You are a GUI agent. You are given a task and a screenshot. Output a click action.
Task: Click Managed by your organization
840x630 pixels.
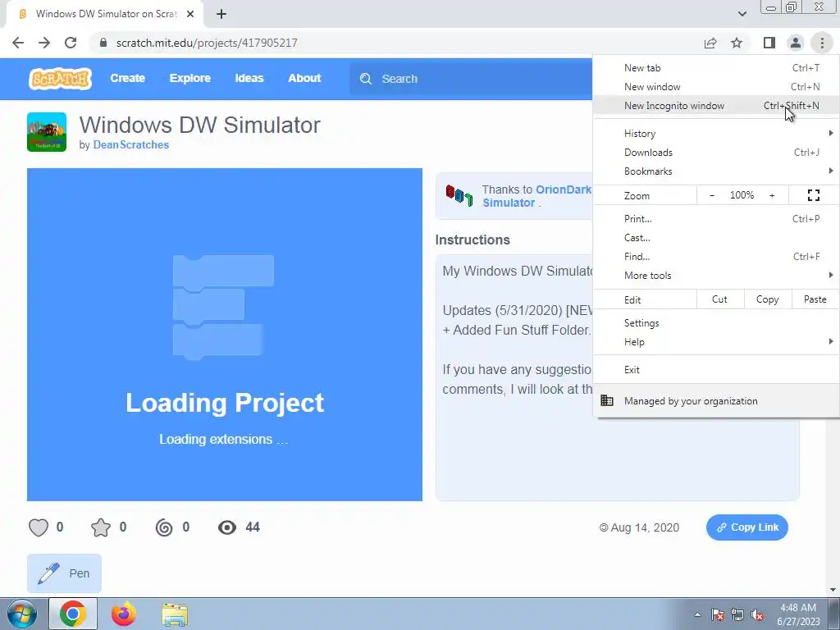point(716,400)
